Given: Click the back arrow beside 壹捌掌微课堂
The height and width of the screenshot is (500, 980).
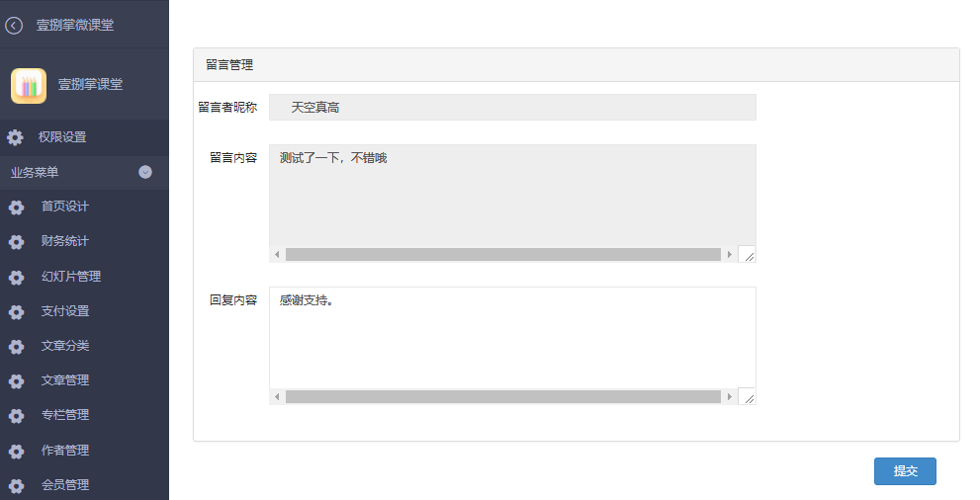Looking at the screenshot, I should [x=14, y=25].
